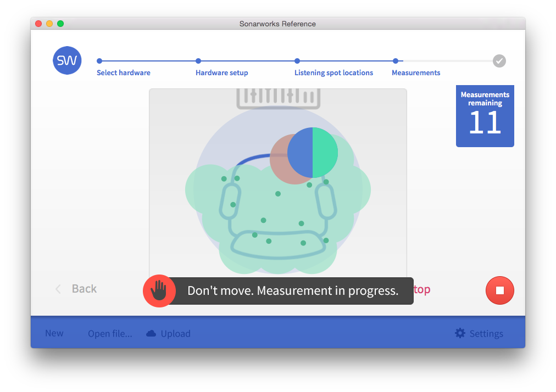Click the Settings label
This screenshot has height=392, width=556.
tap(486, 333)
